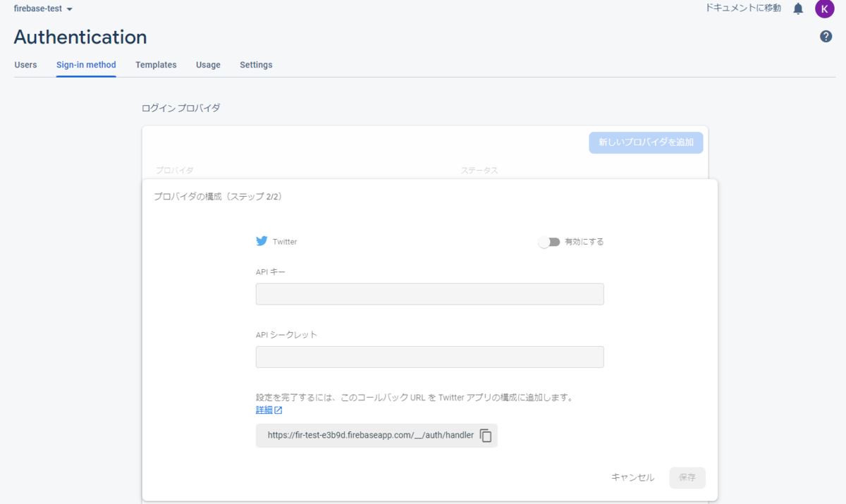The width and height of the screenshot is (846, 504).
Task: Open the firebase-test project dropdown
Action: [x=43, y=8]
